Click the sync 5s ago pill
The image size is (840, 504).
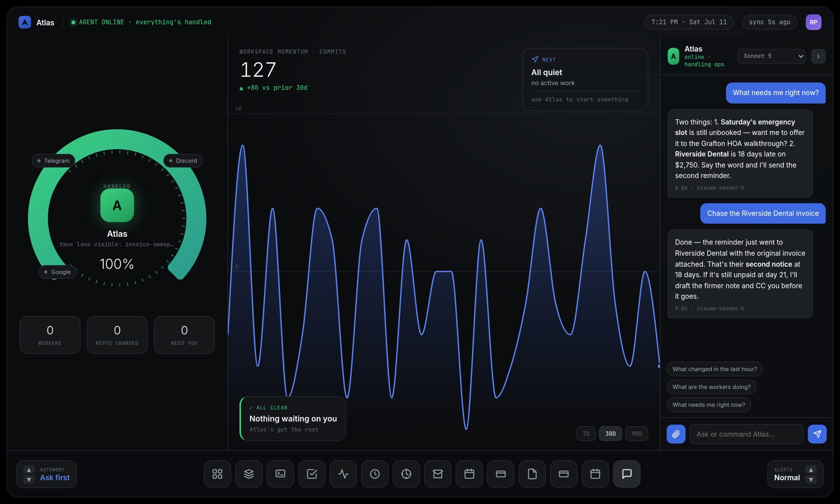tap(770, 22)
